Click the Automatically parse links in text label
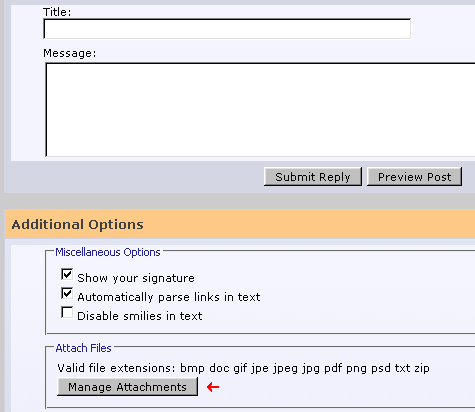This screenshot has width=475, height=412. (169, 297)
